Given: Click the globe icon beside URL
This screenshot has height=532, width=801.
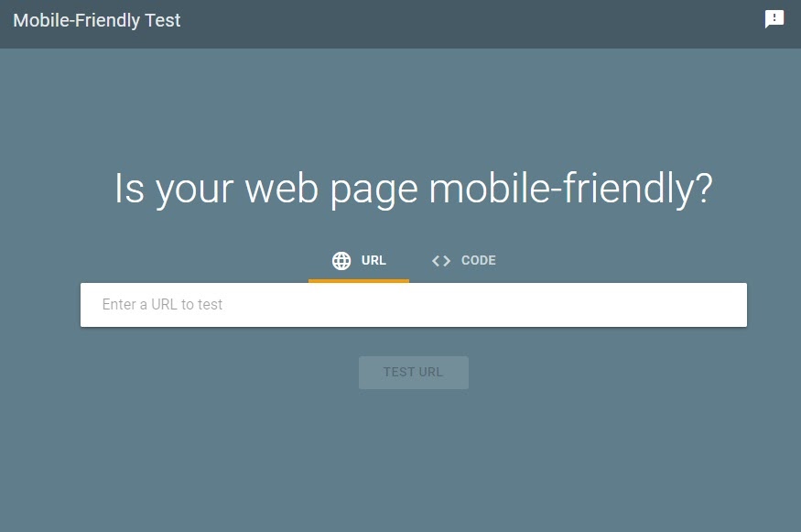Looking at the screenshot, I should point(341,261).
